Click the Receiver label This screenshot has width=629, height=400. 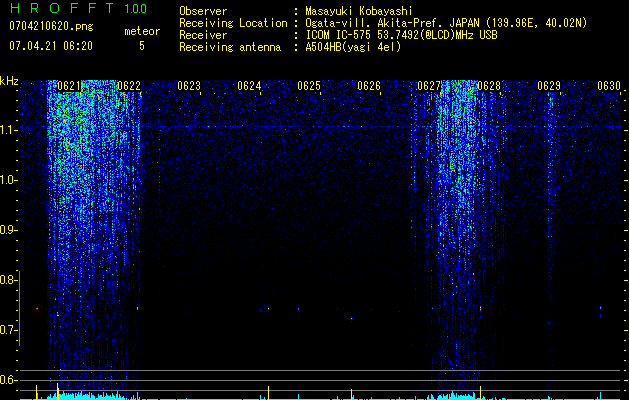tap(203, 35)
